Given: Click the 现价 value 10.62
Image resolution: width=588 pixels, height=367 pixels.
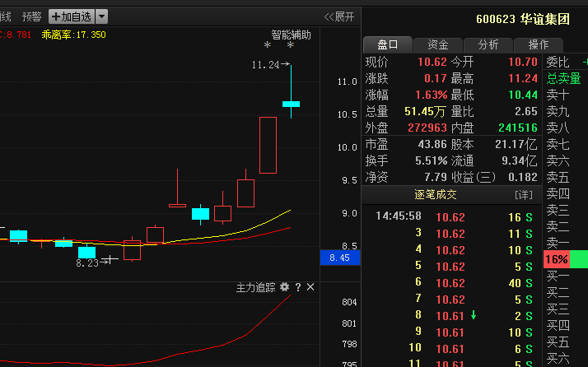Looking at the screenshot, I should [x=432, y=62].
